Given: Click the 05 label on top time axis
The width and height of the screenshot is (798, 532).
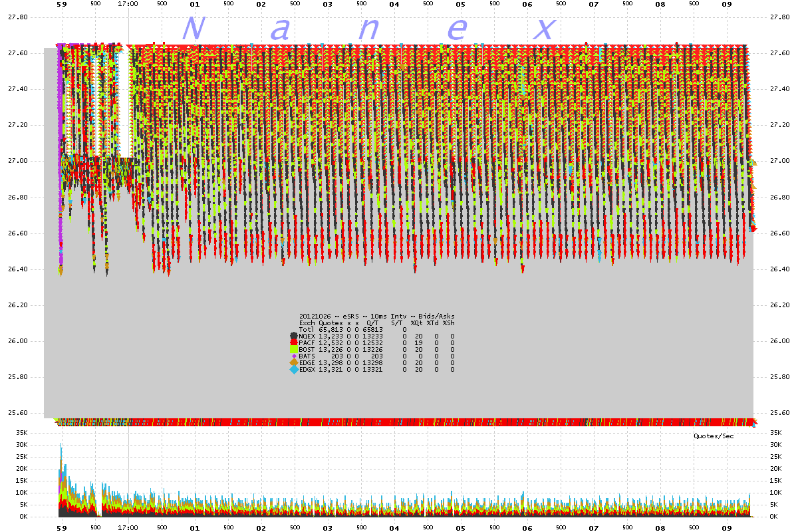Looking at the screenshot, I should pos(461,4).
